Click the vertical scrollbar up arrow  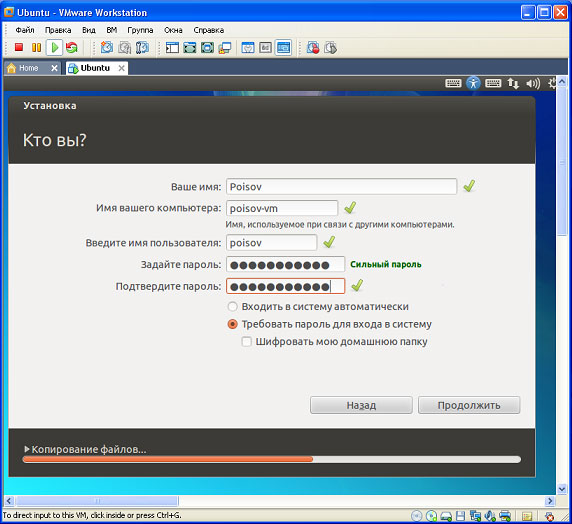pyautogui.click(x=562, y=82)
